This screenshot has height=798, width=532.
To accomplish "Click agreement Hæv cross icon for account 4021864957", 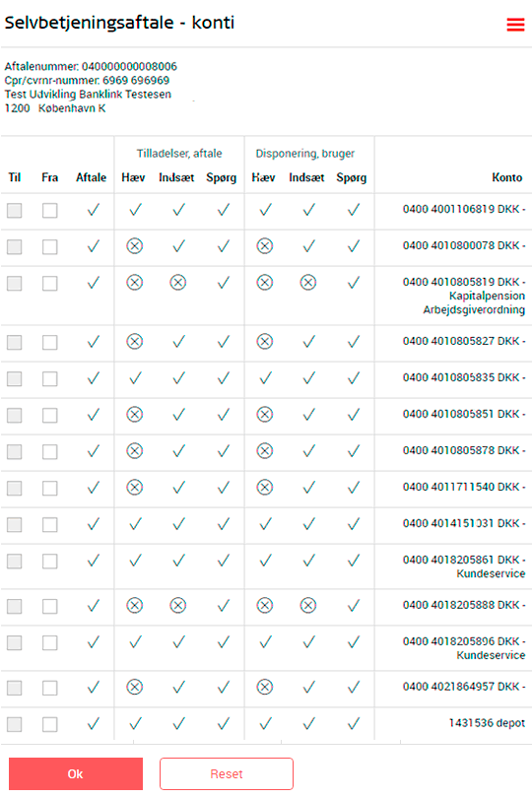I will coord(134,688).
